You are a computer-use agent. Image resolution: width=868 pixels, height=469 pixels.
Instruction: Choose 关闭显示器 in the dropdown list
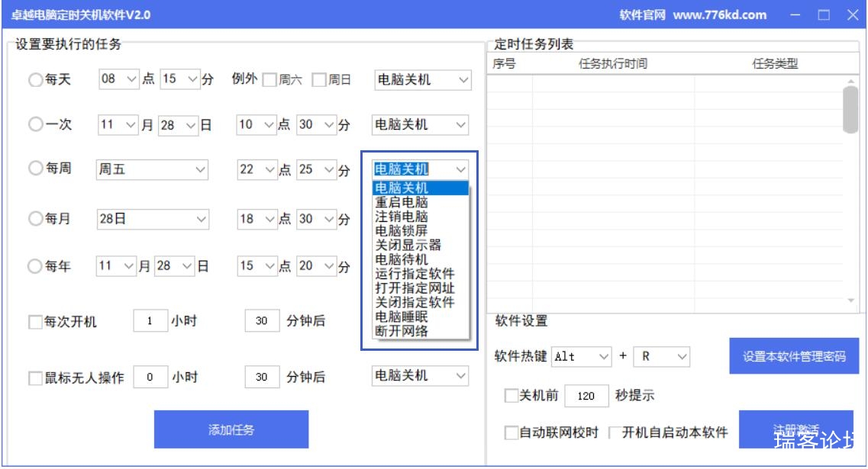tap(421, 246)
